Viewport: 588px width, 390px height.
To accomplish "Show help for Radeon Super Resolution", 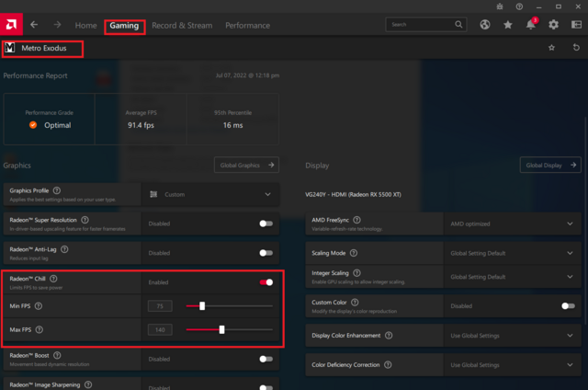I will coord(85,220).
